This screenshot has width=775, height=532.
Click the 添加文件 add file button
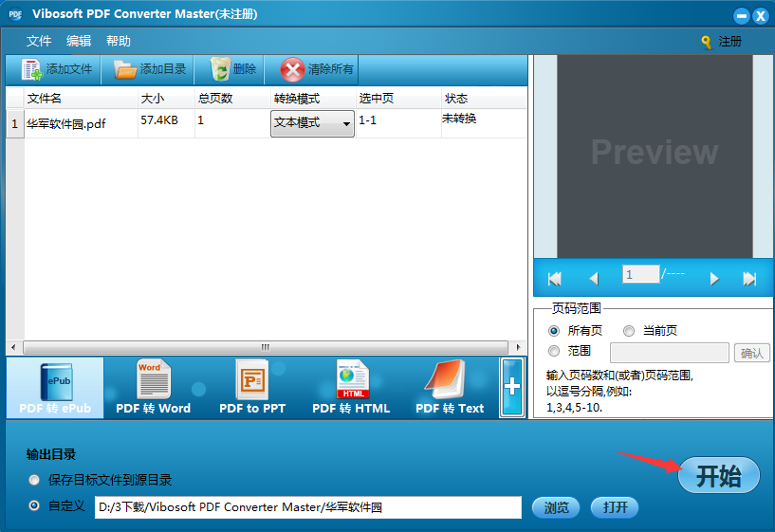tap(53, 69)
